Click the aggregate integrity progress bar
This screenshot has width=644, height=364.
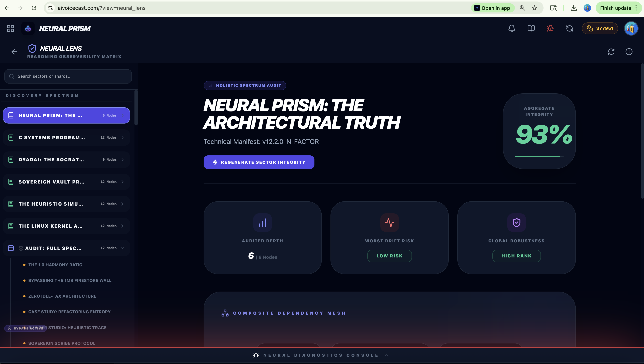[x=539, y=156]
